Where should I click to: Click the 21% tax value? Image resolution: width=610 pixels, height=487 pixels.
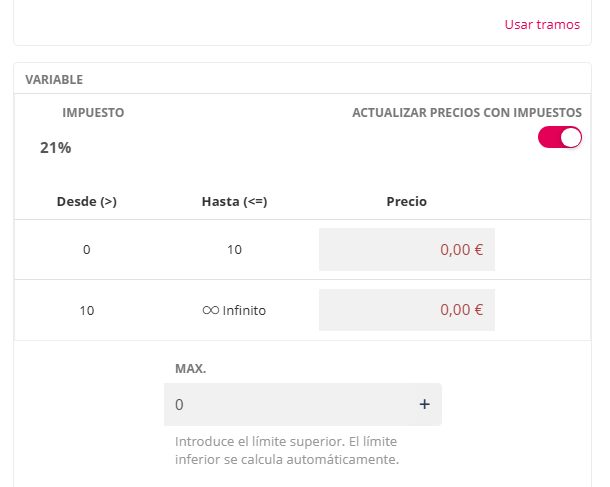[56, 148]
